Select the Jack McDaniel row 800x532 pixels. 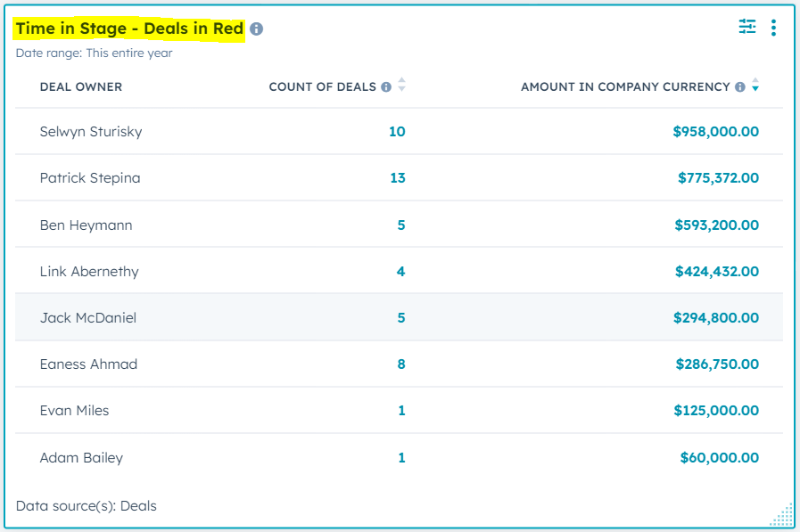click(88, 318)
